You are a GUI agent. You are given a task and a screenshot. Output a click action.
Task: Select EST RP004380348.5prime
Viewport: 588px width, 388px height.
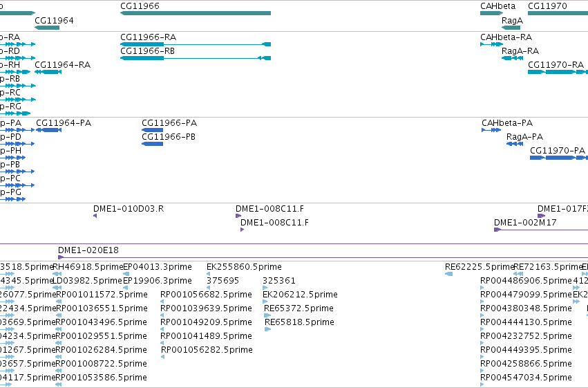tap(482, 315)
